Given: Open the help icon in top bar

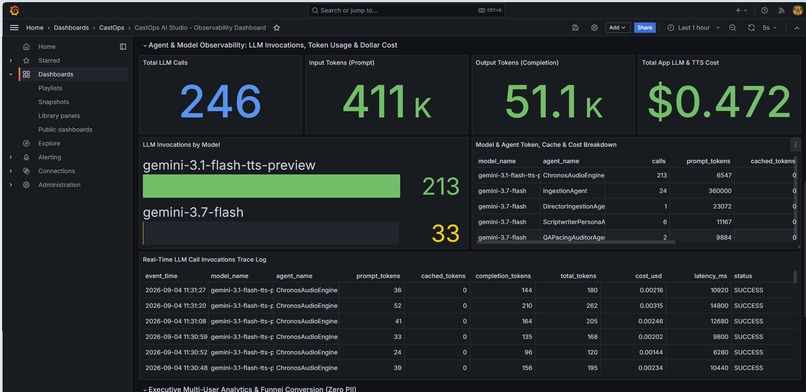Looking at the screenshot, I should click(x=764, y=10).
